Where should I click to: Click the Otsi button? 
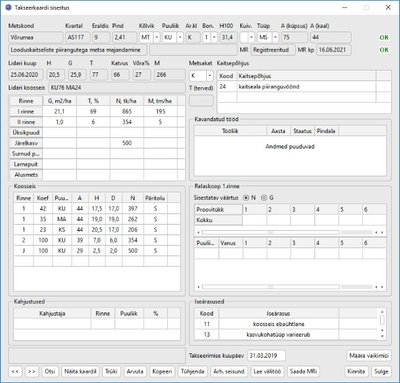[x=50, y=371]
